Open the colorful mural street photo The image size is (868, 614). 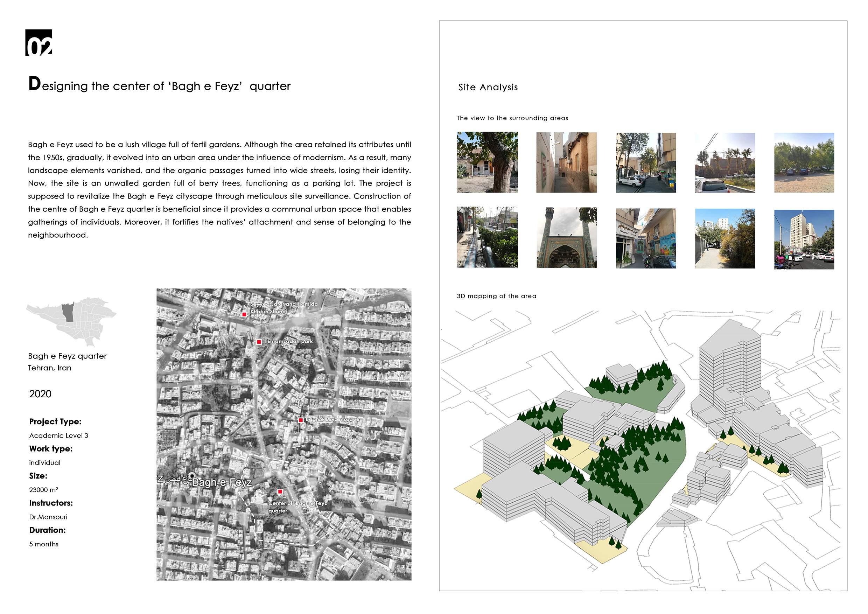(646, 238)
